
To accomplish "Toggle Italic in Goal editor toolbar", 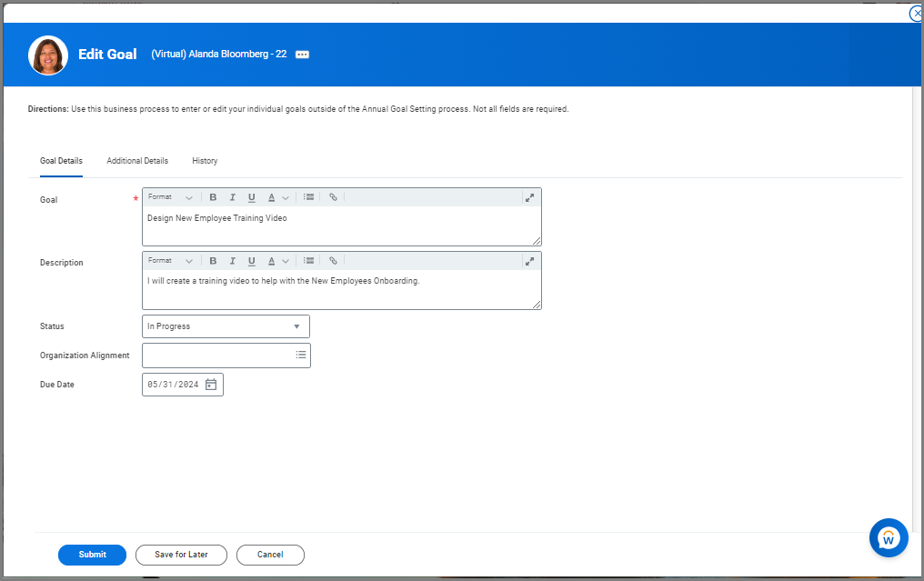I will [232, 197].
